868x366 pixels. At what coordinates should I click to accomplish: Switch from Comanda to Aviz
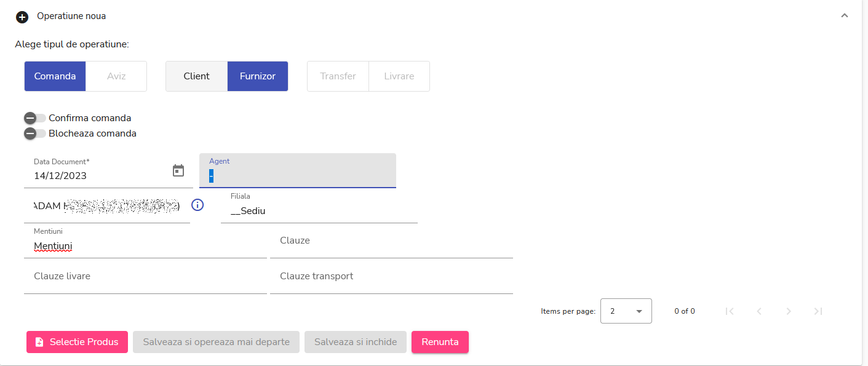[x=116, y=76]
